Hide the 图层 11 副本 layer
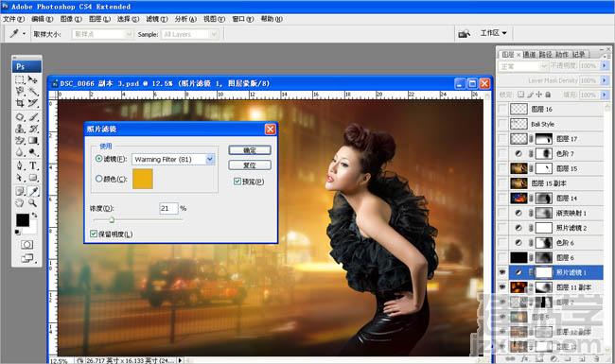 [x=502, y=287]
